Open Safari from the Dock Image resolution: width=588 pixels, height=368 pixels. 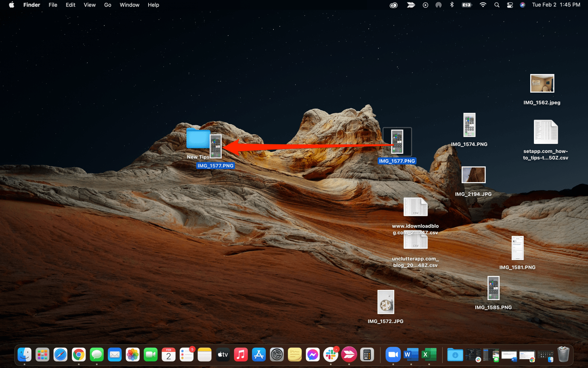point(61,355)
